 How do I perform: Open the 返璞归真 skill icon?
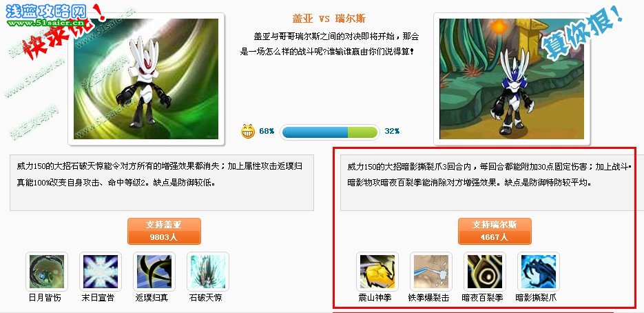[x=154, y=272]
